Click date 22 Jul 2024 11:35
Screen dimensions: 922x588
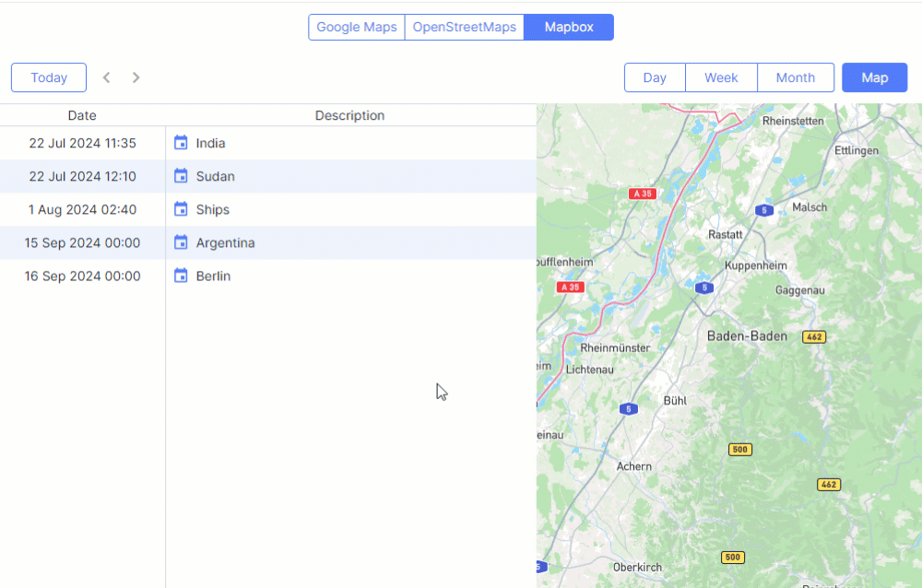point(82,143)
